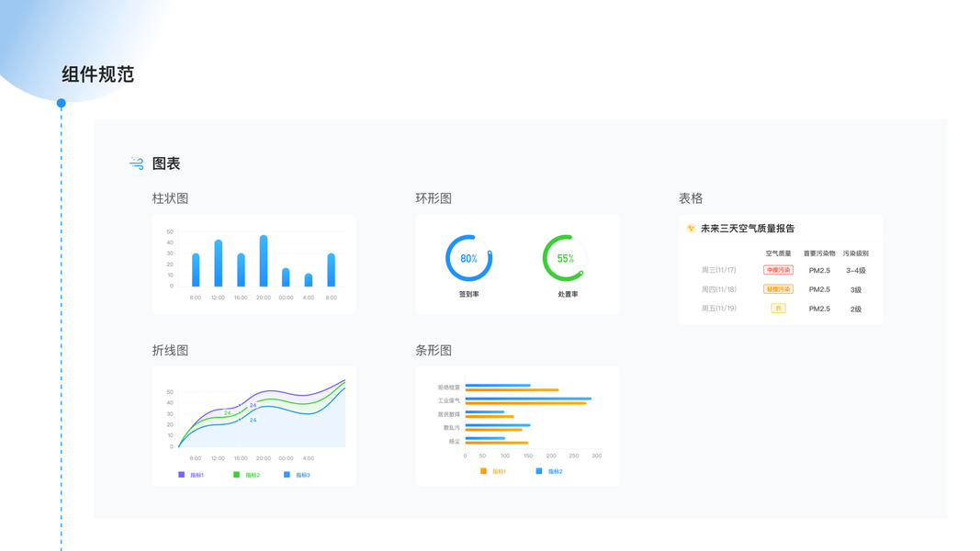Click the orange 拒绝检查 bar in 条形图
The height and width of the screenshot is (551, 980).
click(512, 389)
